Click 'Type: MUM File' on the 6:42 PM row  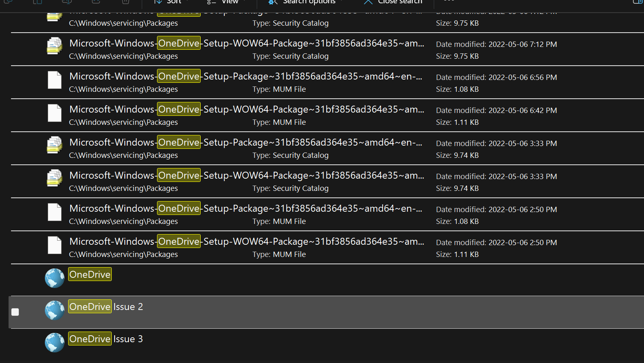coord(279,122)
